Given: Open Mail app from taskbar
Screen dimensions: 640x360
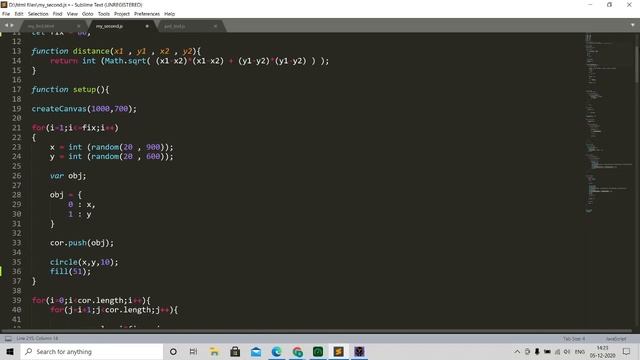Looking at the screenshot, I should pyautogui.click(x=256, y=351).
